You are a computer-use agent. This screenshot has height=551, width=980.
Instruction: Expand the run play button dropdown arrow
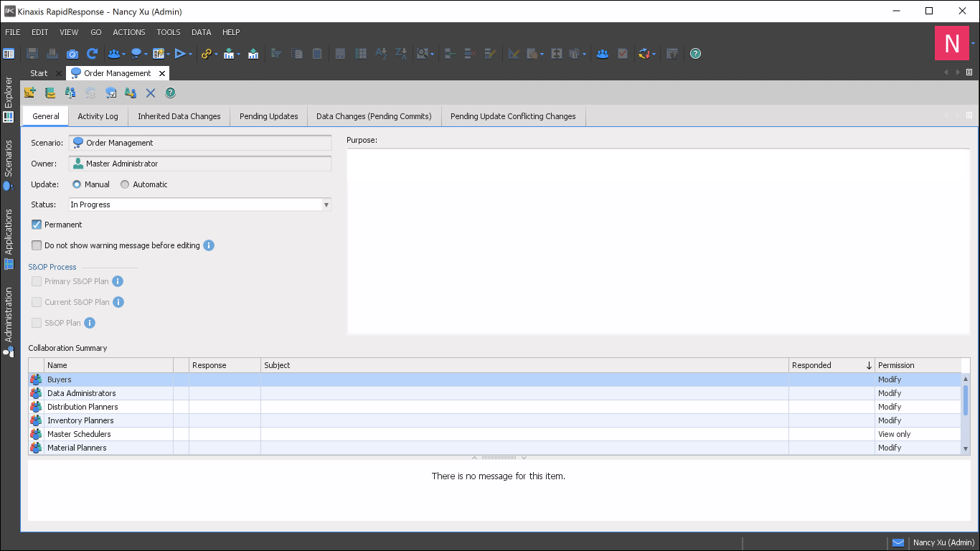tap(190, 54)
